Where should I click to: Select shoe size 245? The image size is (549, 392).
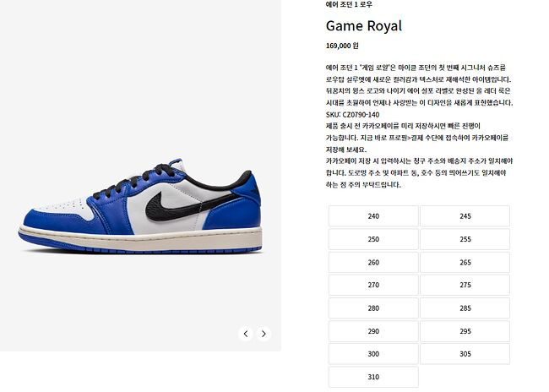tap(465, 216)
